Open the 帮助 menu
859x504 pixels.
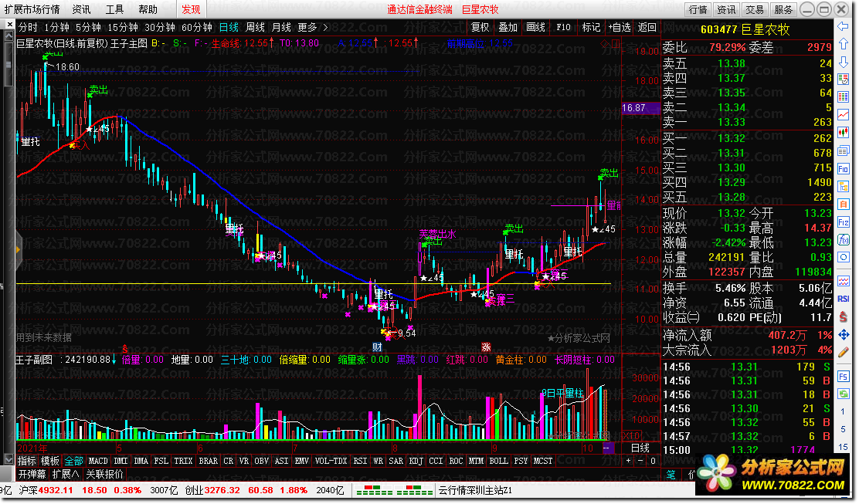(148, 9)
